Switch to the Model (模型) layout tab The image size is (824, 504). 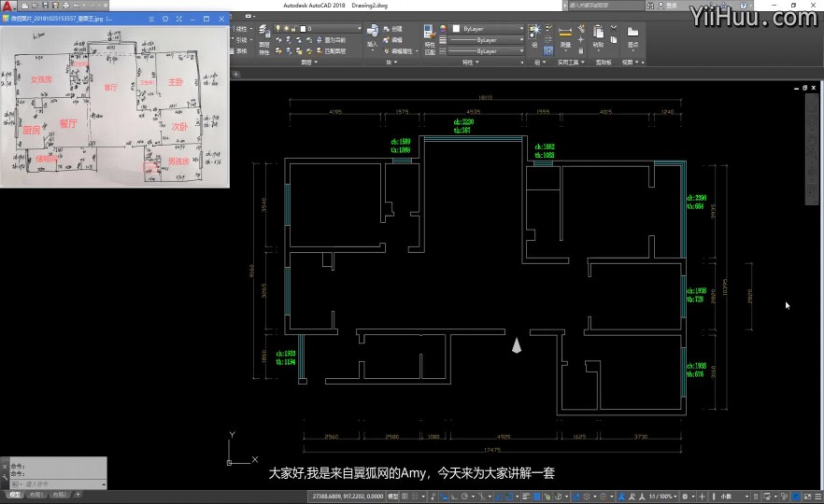click(14, 495)
